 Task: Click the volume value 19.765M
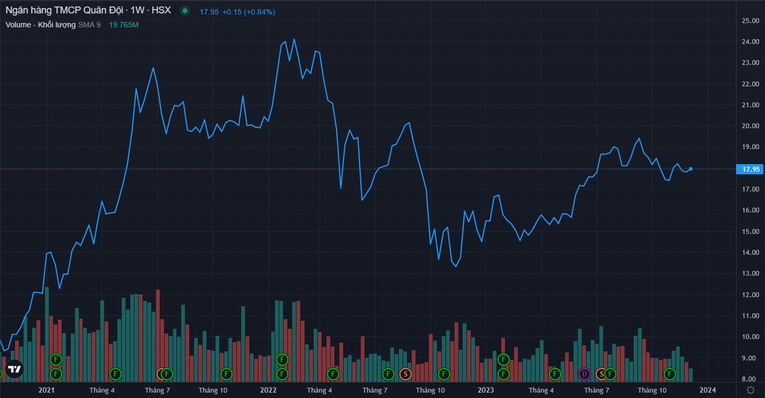click(123, 24)
